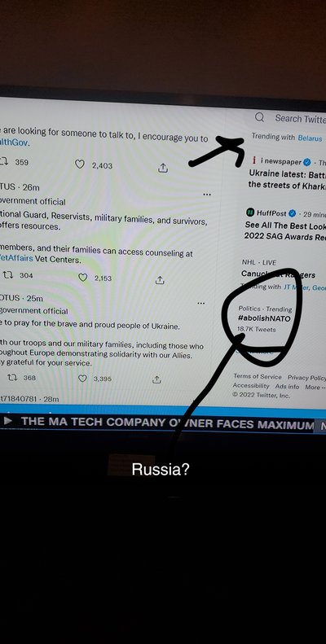Expand the More footer menu
The height and width of the screenshot is (644, 326).
coord(315,387)
